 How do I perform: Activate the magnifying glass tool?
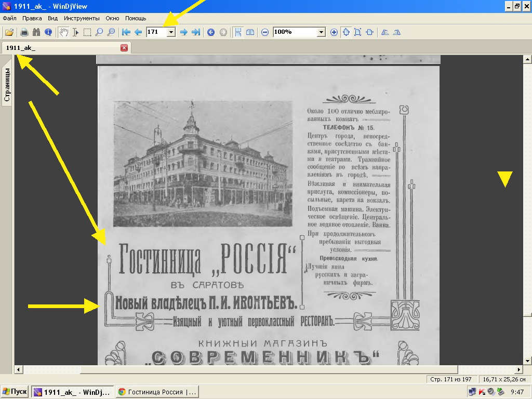[99, 32]
